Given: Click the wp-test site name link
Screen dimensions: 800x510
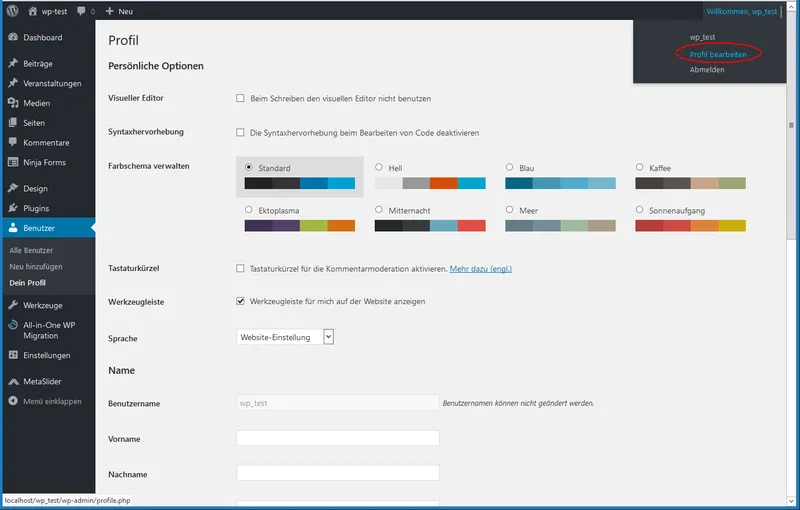Looking at the screenshot, I should [x=54, y=11].
